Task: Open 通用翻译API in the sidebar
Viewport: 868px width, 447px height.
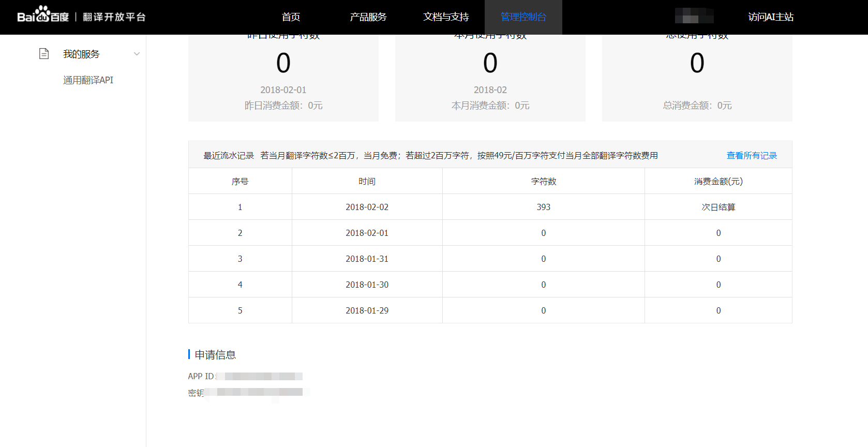Action: pos(88,80)
